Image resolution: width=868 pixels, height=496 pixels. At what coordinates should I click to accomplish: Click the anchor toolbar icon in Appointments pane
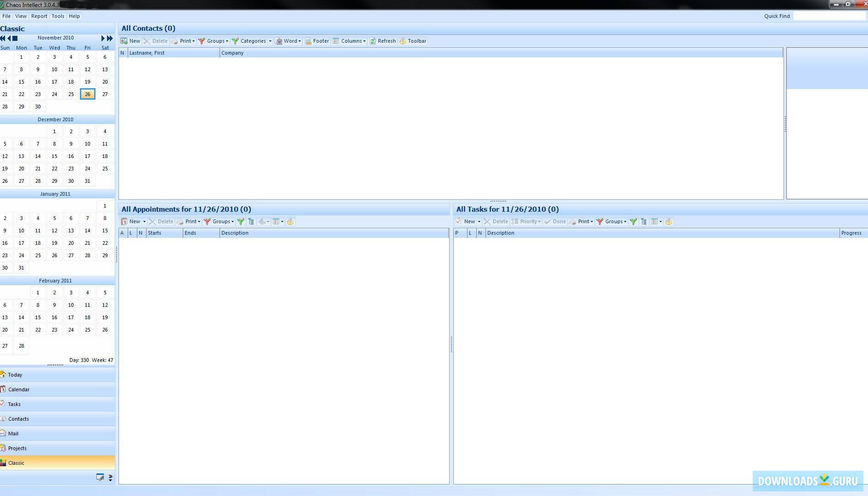pyautogui.click(x=290, y=221)
